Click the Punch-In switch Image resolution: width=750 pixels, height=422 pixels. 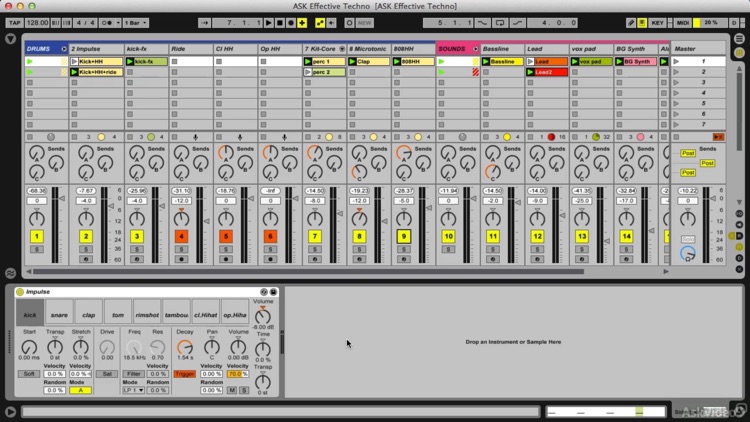tap(483, 23)
